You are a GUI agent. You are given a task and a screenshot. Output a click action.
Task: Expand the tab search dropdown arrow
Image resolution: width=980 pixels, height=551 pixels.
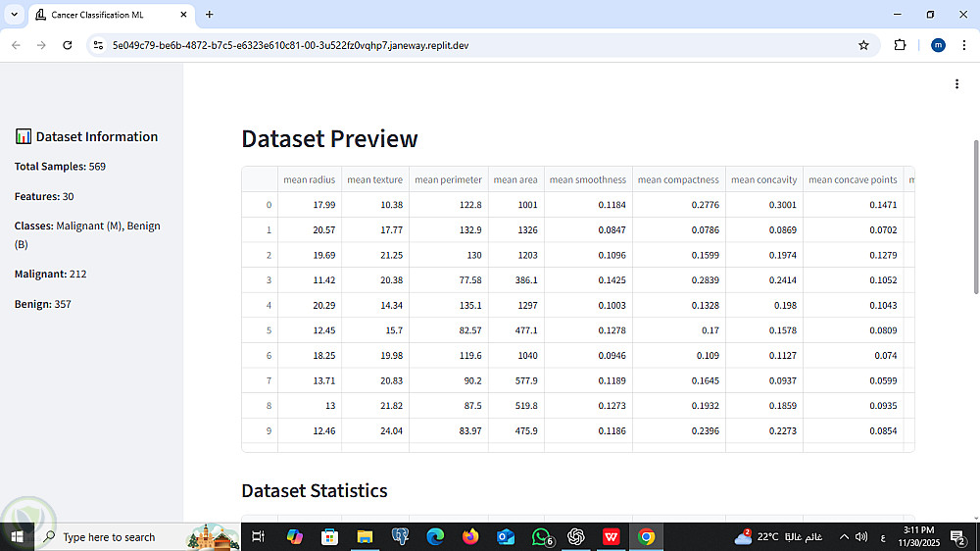click(14, 15)
